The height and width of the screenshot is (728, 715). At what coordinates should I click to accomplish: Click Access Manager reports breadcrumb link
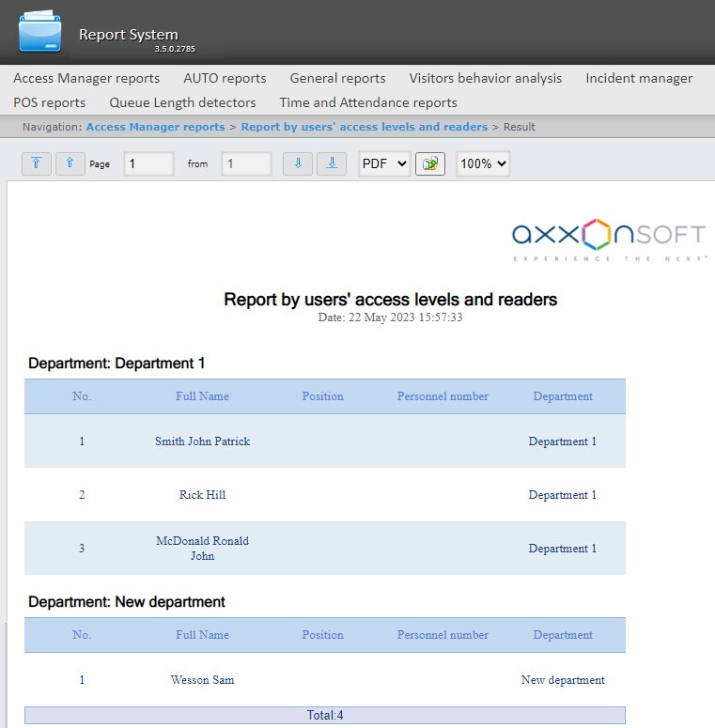click(155, 127)
